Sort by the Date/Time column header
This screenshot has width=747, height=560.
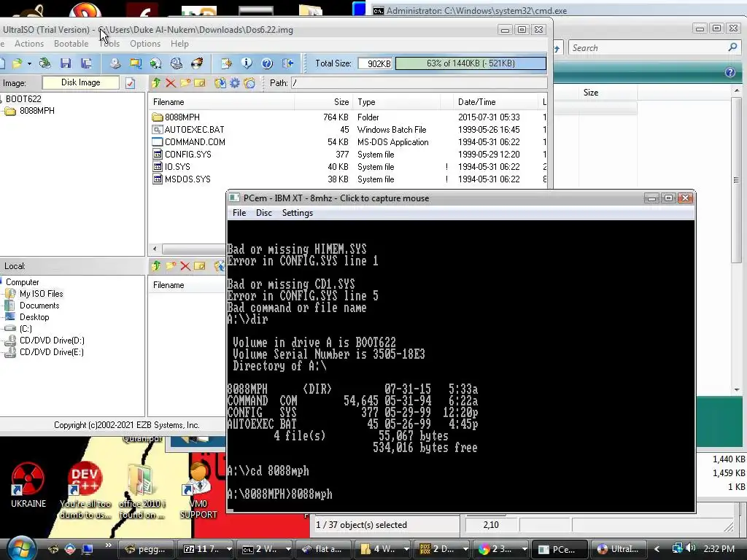(496, 102)
